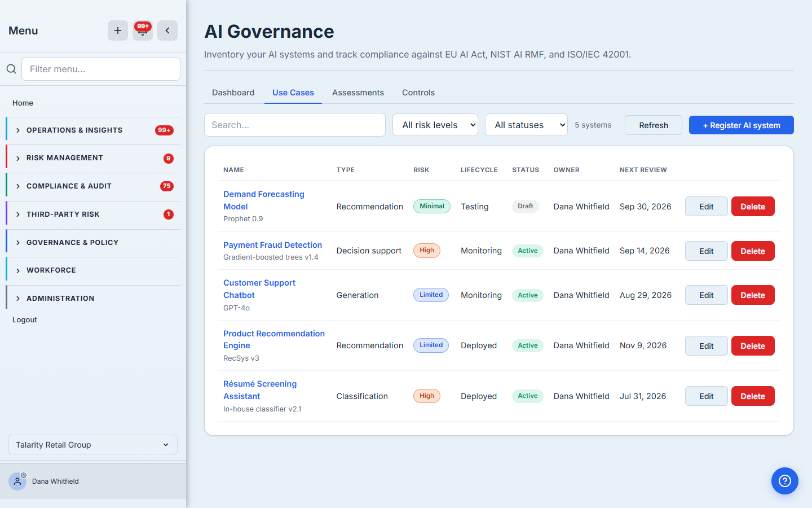812x508 pixels.
Task: Open the Controls tab
Action: (x=418, y=93)
